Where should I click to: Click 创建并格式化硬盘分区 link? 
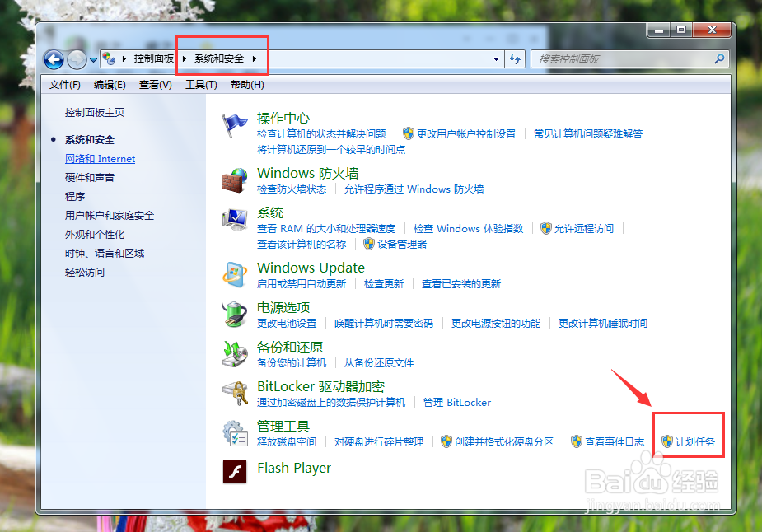tap(504, 441)
